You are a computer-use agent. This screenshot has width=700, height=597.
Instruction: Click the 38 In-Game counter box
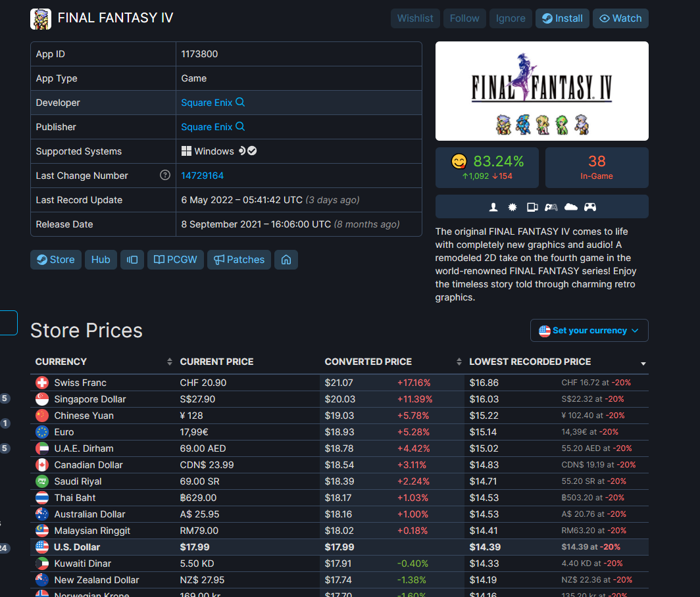point(597,167)
